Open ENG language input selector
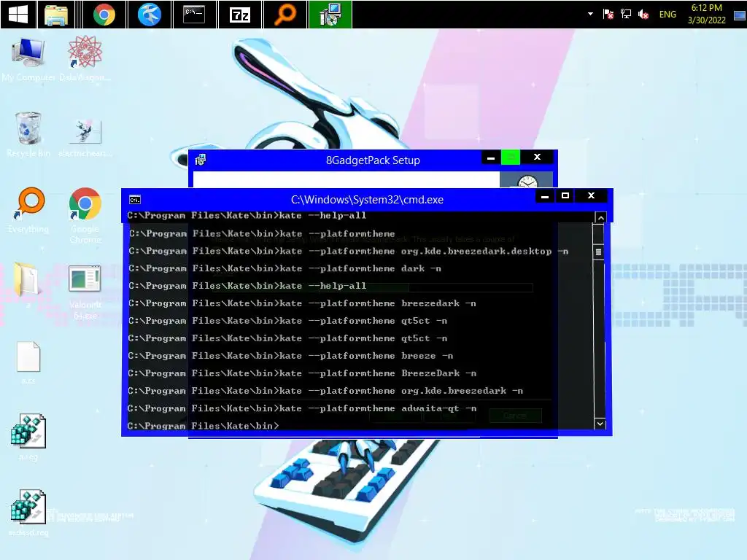The height and width of the screenshot is (560, 747). (x=667, y=15)
